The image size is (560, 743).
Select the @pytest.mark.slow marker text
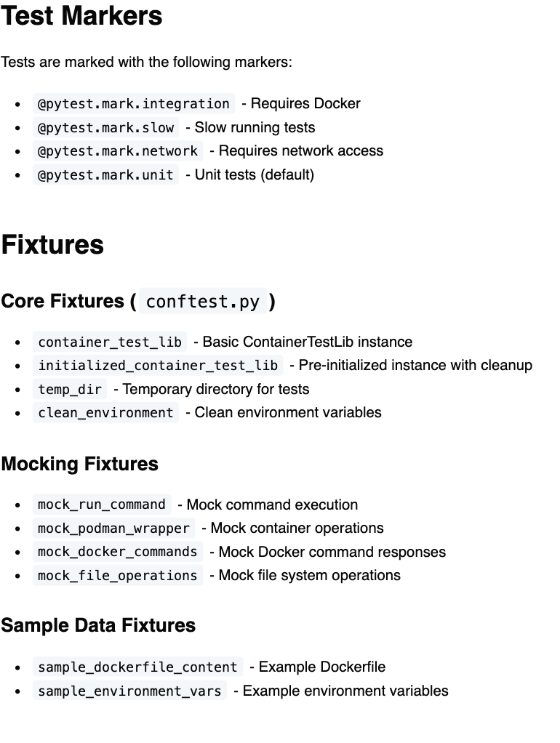(x=105, y=128)
